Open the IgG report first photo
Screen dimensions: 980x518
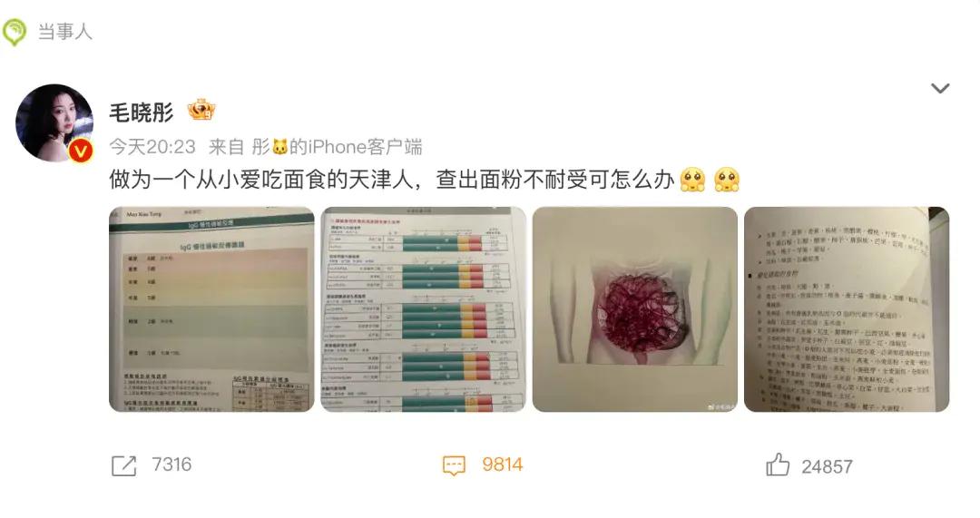pos(211,309)
